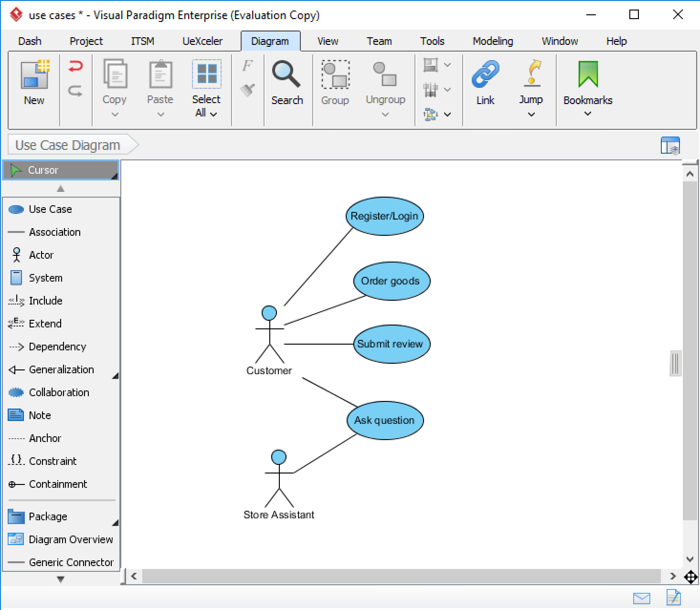Expand the Bookmarks dropdown
Image resolution: width=700 pixels, height=610 pixels.
[588, 114]
